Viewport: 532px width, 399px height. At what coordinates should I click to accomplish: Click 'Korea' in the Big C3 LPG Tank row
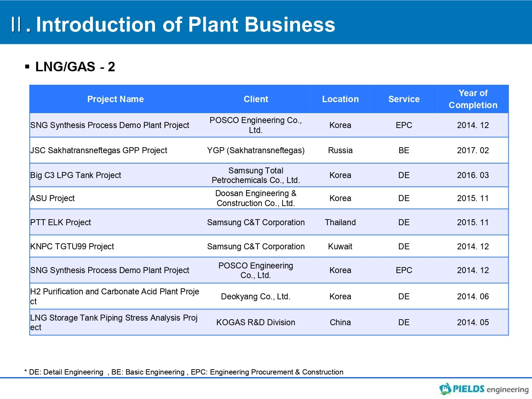click(x=340, y=175)
